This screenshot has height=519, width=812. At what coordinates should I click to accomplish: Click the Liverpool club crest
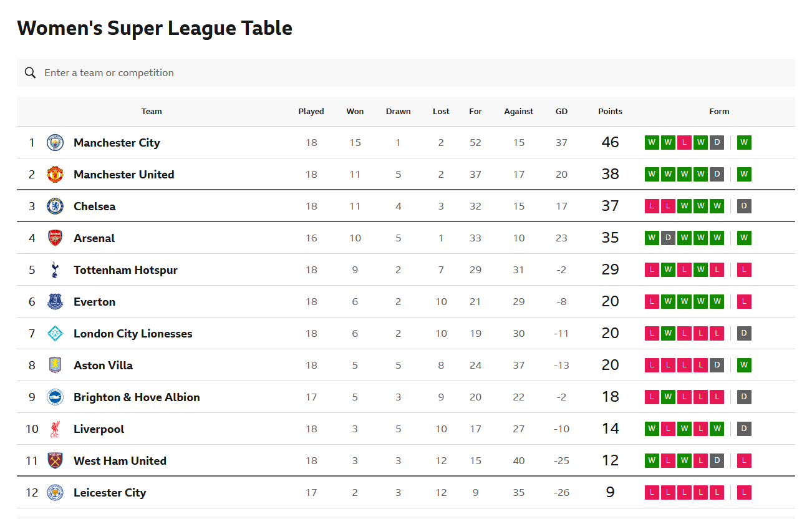coord(56,429)
